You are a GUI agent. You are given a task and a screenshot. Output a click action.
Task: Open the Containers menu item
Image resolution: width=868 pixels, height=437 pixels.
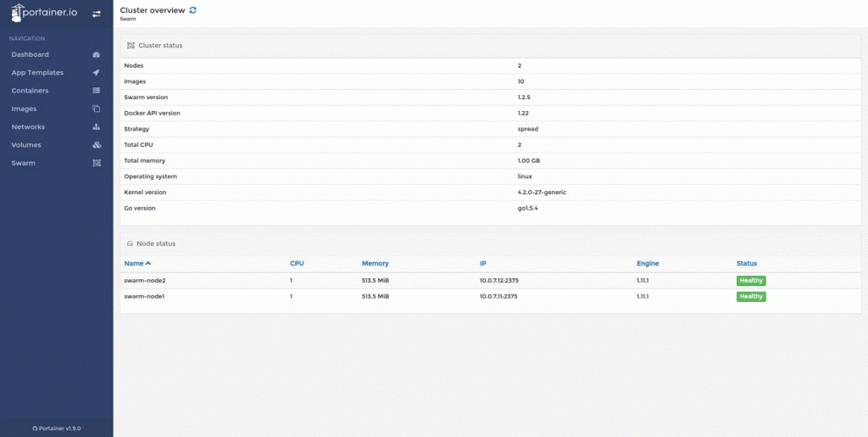point(30,91)
